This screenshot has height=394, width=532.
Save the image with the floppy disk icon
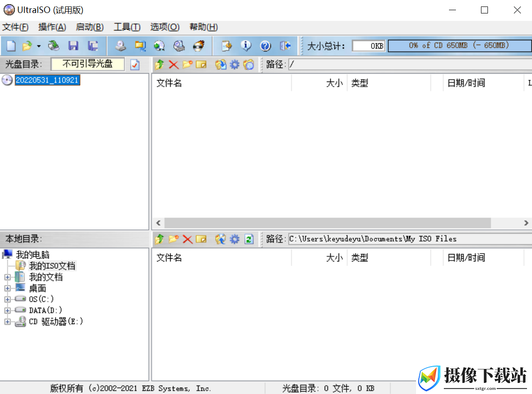point(73,46)
